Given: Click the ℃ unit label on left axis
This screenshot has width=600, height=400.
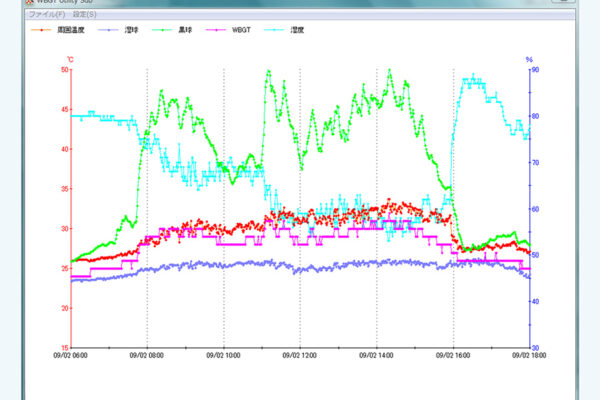Looking at the screenshot, I should pos(69,60).
